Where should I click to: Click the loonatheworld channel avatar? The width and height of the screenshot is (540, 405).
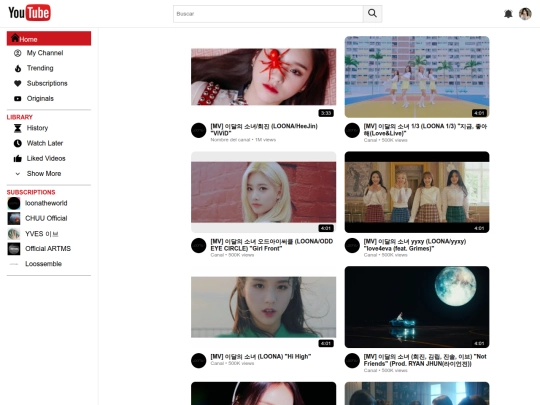pyautogui.click(x=14, y=203)
